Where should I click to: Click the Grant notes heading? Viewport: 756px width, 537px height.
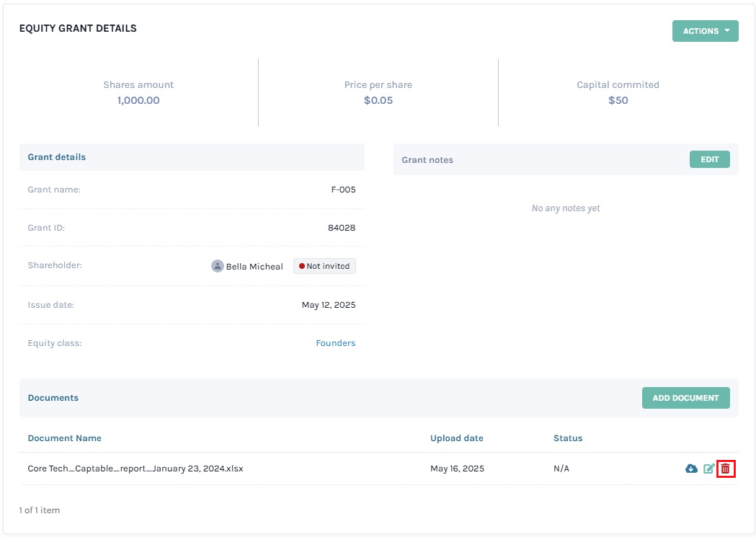[427, 160]
